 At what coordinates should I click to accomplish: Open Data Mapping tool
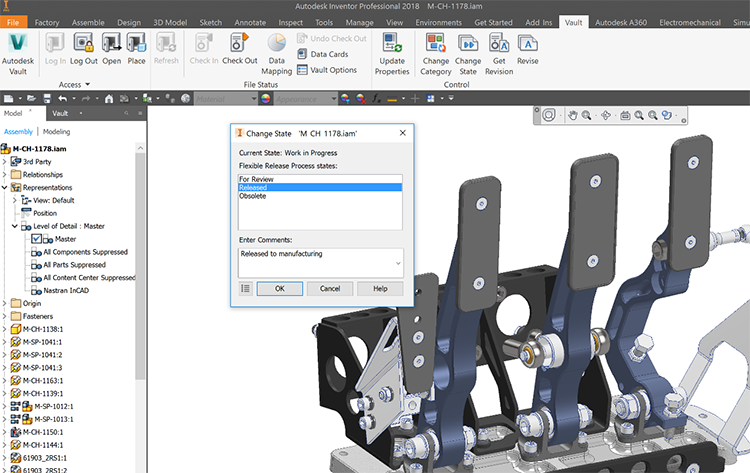276,54
